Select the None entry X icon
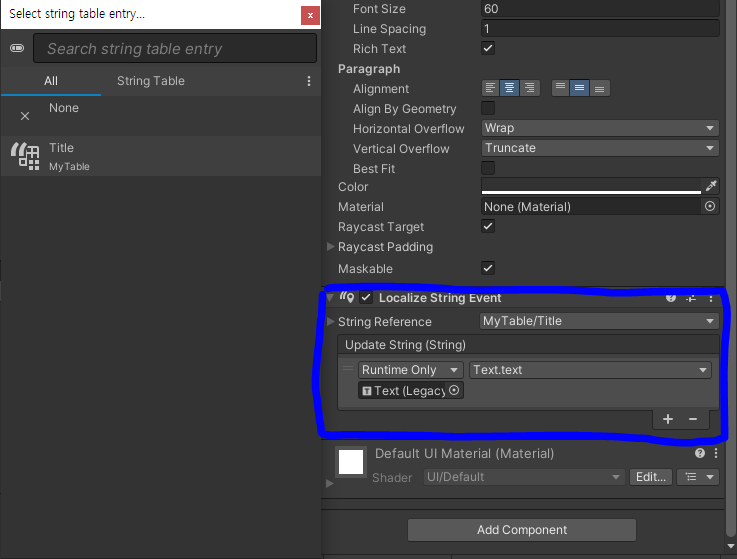Viewport: 737px width, 559px height. (25, 116)
